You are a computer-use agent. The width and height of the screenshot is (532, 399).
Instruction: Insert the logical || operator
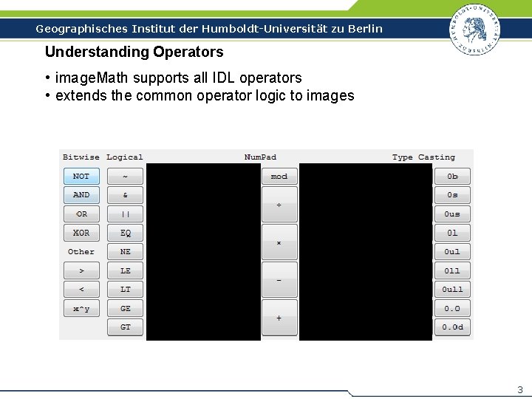click(x=125, y=214)
